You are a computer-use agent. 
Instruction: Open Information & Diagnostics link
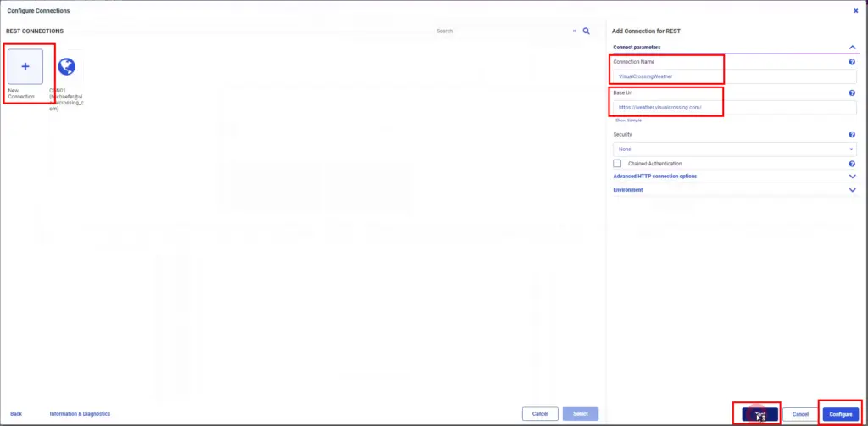click(x=80, y=414)
